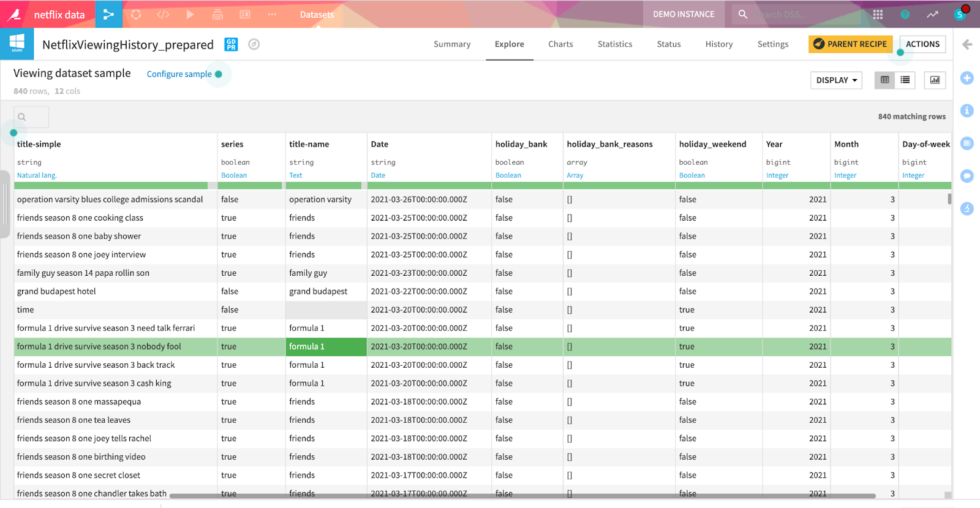Switch to list view layout
The width and height of the screenshot is (980, 508).
[905, 80]
